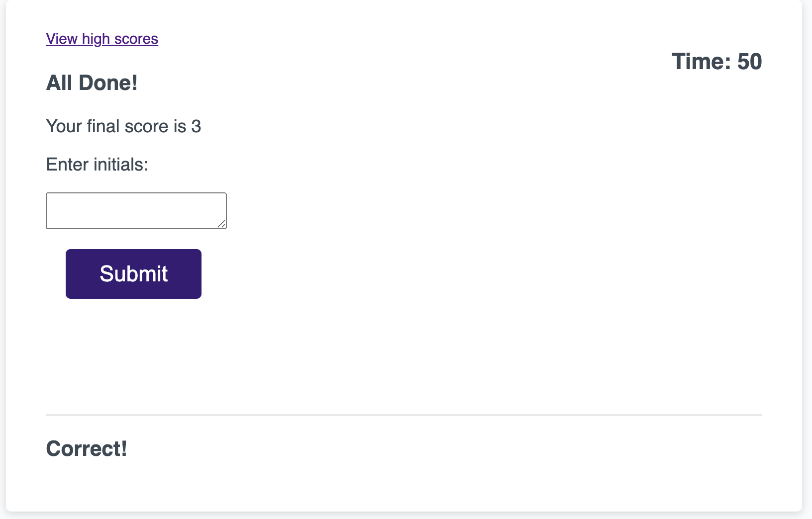812x519 pixels.
Task: Select the Enter initials input field
Action: pos(134,210)
